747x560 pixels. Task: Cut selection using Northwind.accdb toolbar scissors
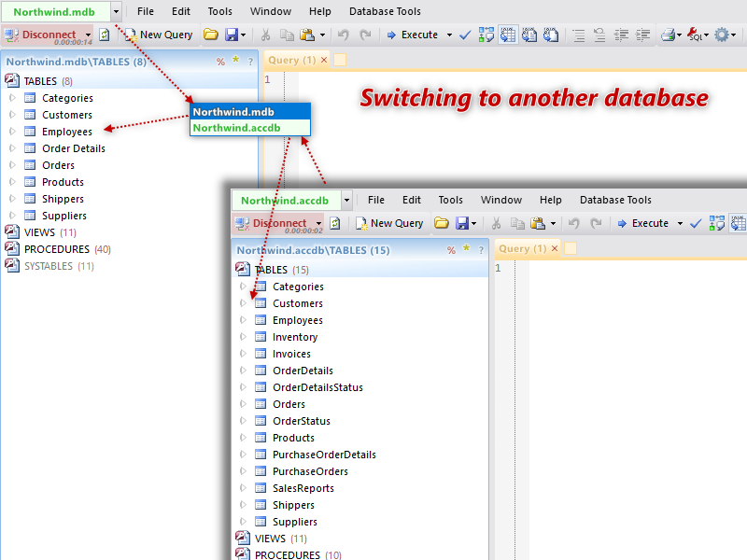click(x=496, y=223)
